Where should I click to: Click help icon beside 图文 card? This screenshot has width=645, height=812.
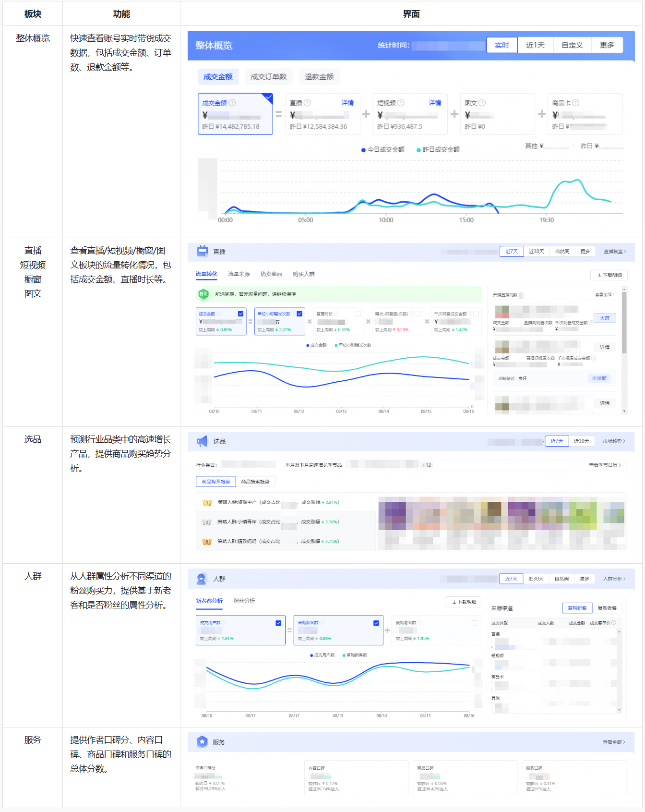[482, 103]
